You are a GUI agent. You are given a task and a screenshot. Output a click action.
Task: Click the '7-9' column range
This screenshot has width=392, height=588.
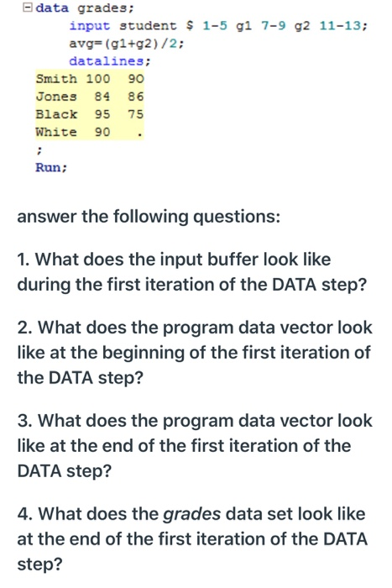pos(274,25)
